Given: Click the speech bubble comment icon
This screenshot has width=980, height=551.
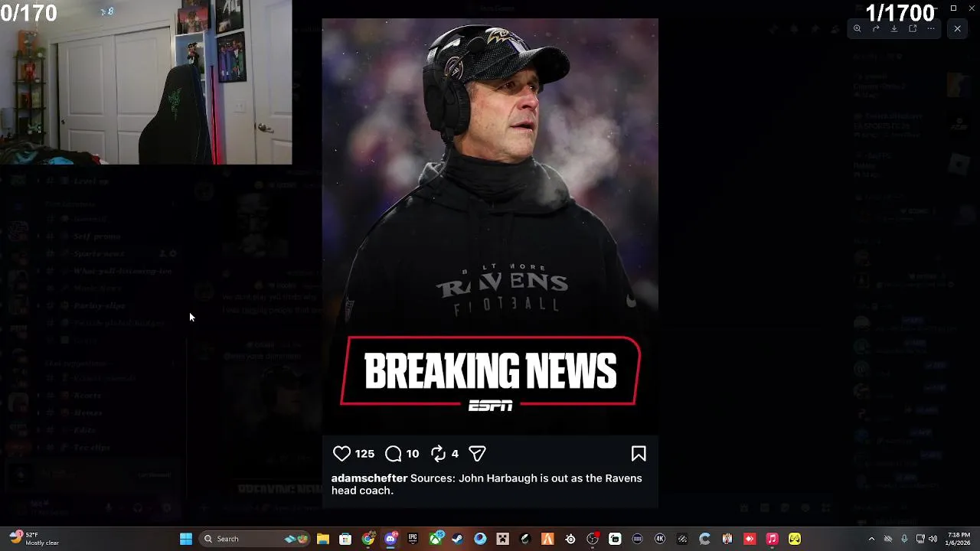Looking at the screenshot, I should pos(393,454).
